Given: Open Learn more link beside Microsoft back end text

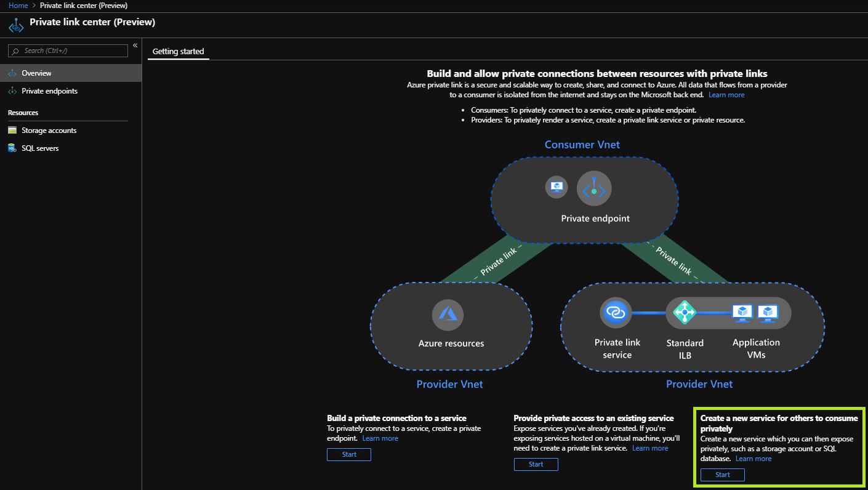Looking at the screenshot, I should (x=726, y=95).
